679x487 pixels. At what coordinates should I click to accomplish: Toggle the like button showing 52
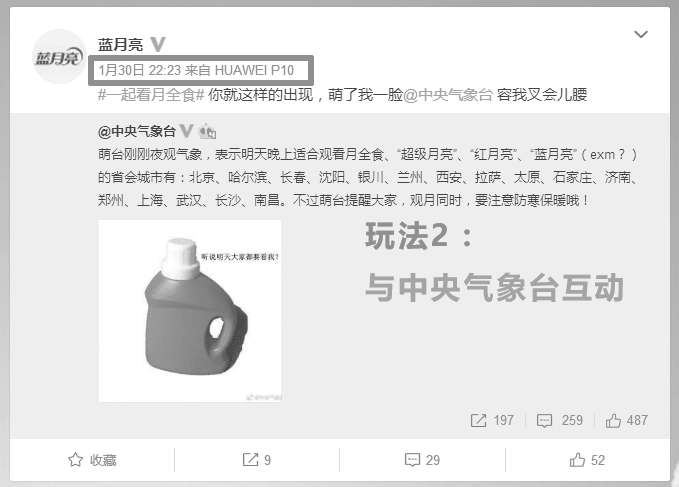point(587,460)
